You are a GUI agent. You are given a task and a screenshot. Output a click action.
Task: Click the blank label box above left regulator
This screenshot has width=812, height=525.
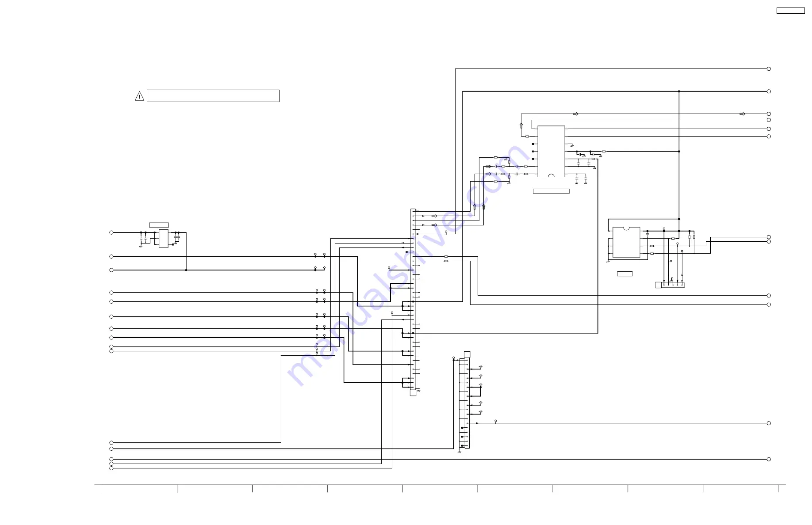click(159, 225)
